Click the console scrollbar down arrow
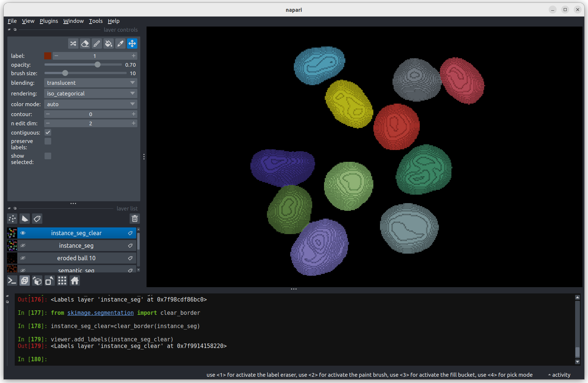 [x=577, y=362]
